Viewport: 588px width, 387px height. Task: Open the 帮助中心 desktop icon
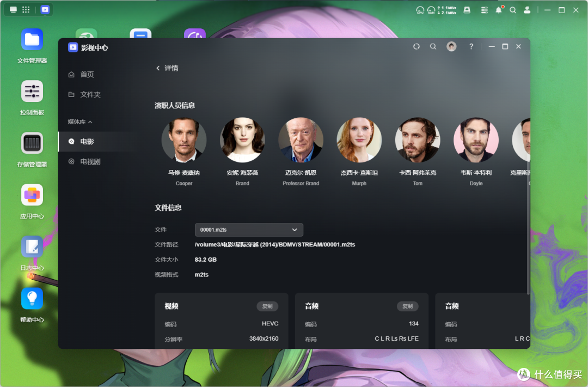[32, 298]
